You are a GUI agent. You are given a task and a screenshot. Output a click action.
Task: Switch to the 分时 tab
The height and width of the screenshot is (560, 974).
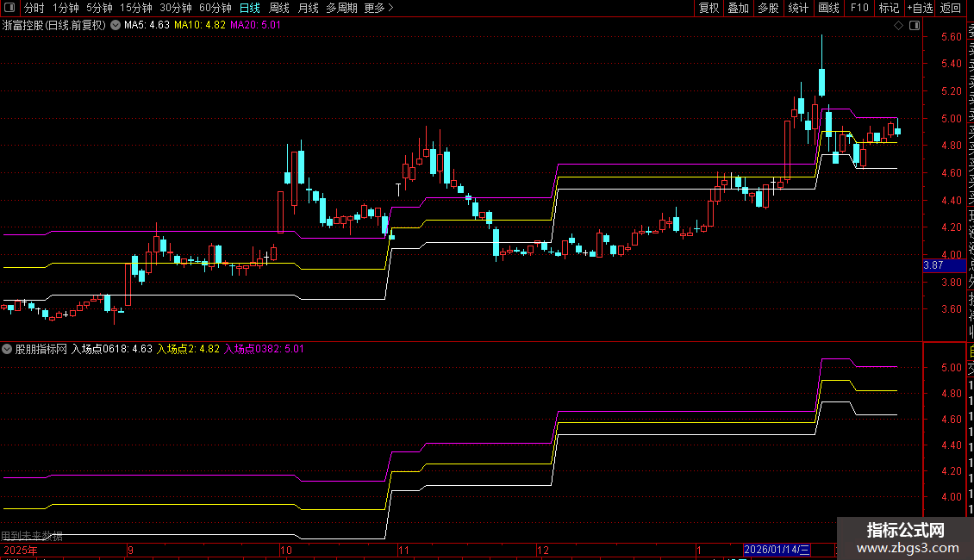point(34,8)
